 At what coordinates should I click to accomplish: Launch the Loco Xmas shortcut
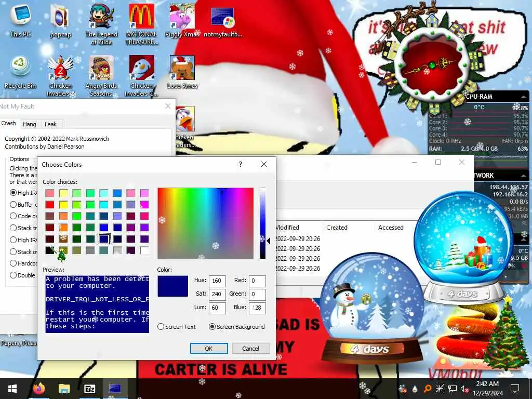coord(182,72)
